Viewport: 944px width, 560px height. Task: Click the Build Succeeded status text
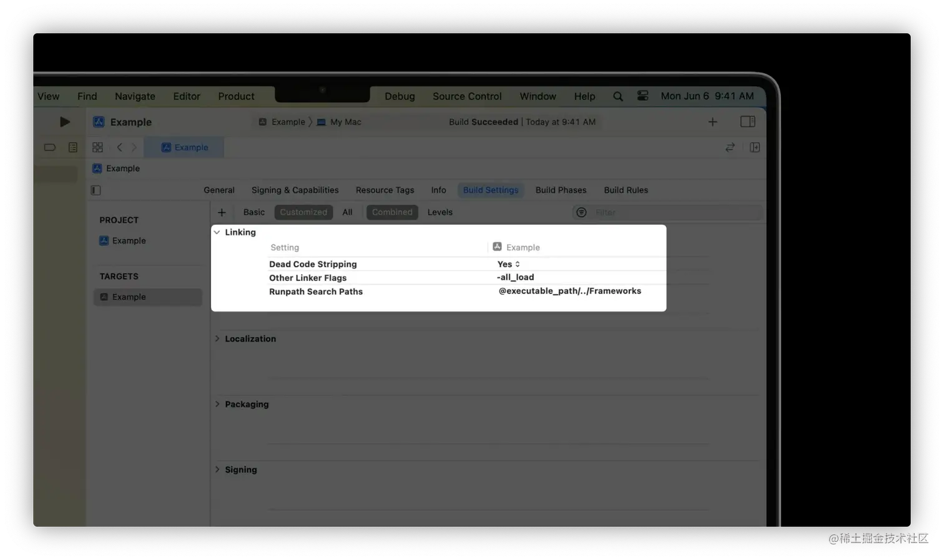pos(483,122)
